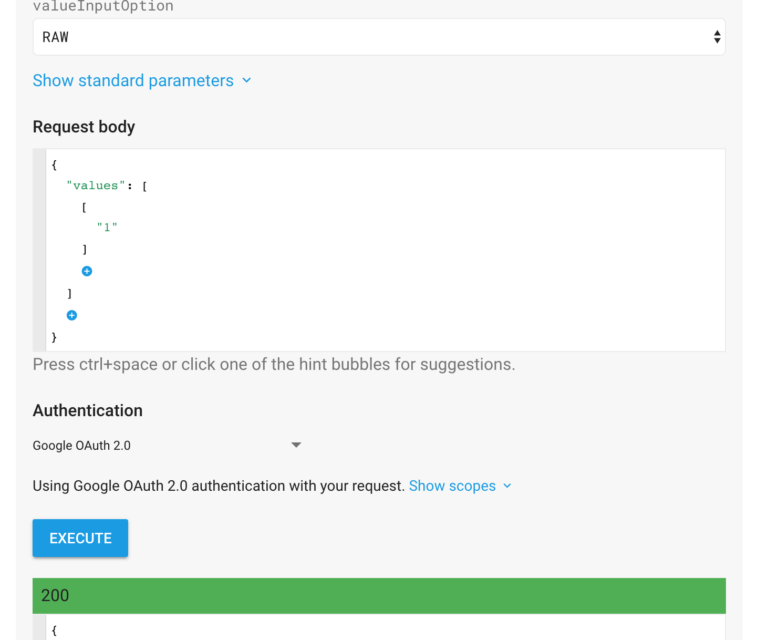This screenshot has height=640, width=768.
Task: Open the valueInputOption RAW dropdown
Action: [x=378, y=37]
